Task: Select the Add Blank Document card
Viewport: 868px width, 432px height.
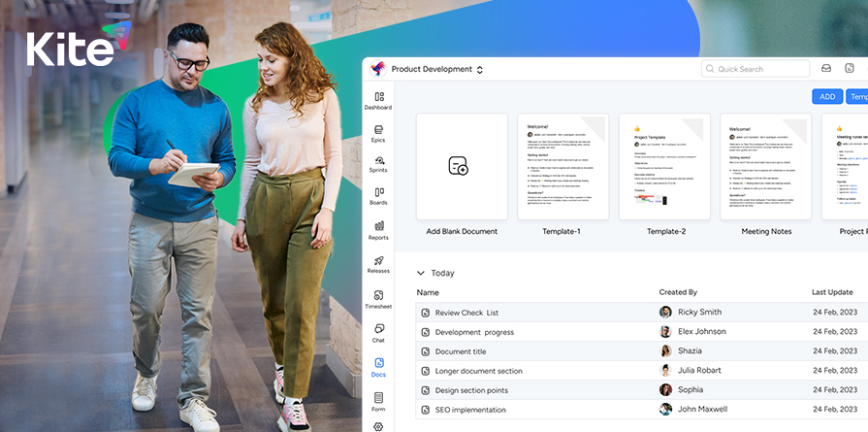Action: pyautogui.click(x=462, y=166)
